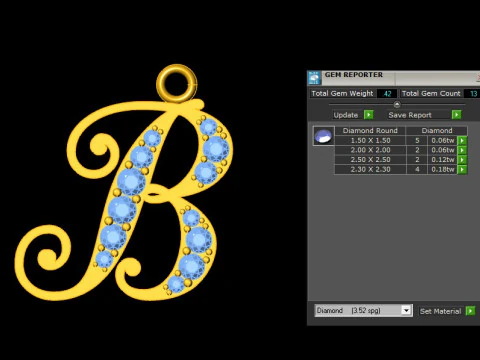Image resolution: width=480 pixels, height=360 pixels.
Task: Click the quantity cell showing 4
Action: (417, 170)
